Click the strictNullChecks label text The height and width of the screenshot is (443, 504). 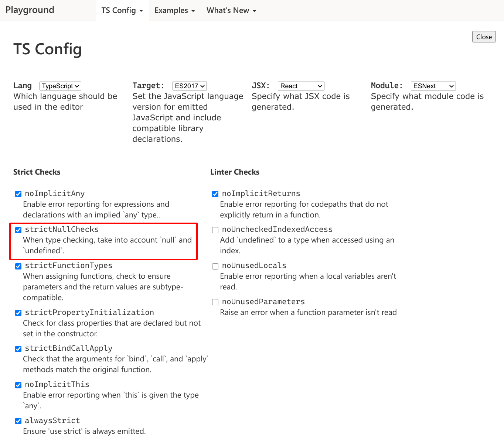62,229
